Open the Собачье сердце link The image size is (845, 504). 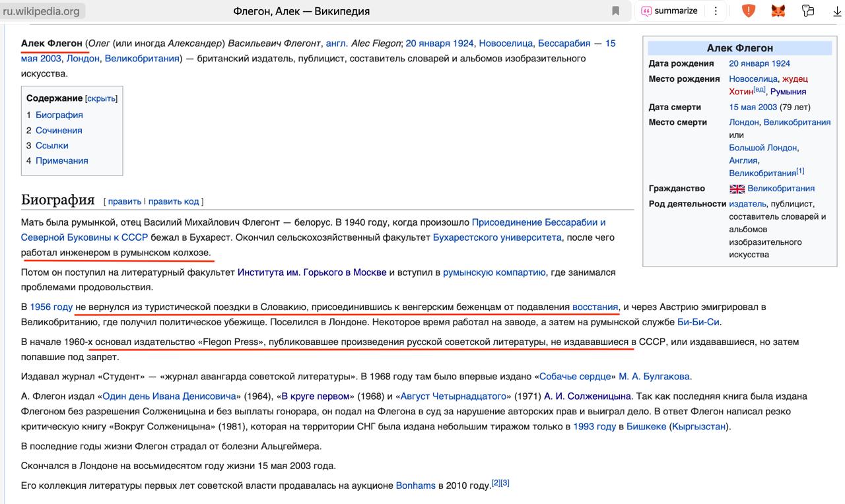pyautogui.click(x=575, y=377)
